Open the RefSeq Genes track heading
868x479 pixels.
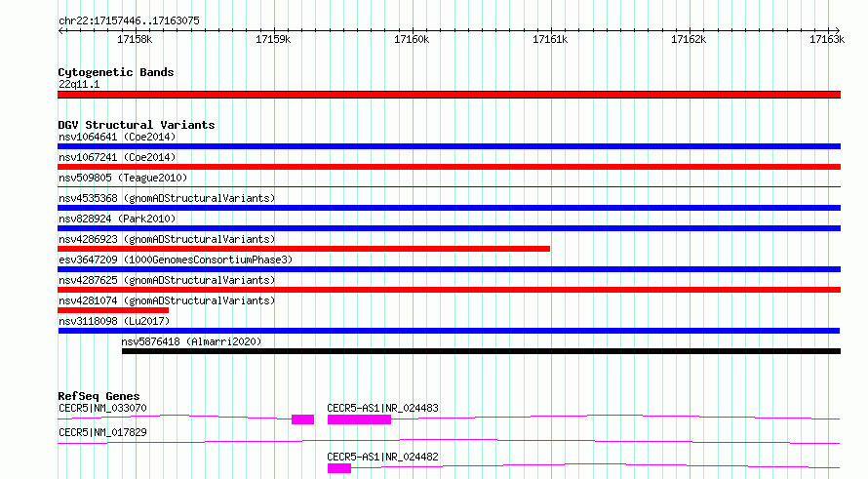pos(99,396)
